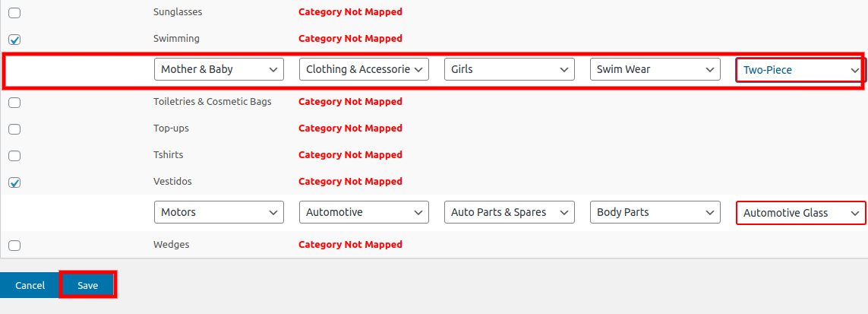Uncheck the Swimming category checkbox
This screenshot has width=868, height=314.
click(14, 40)
